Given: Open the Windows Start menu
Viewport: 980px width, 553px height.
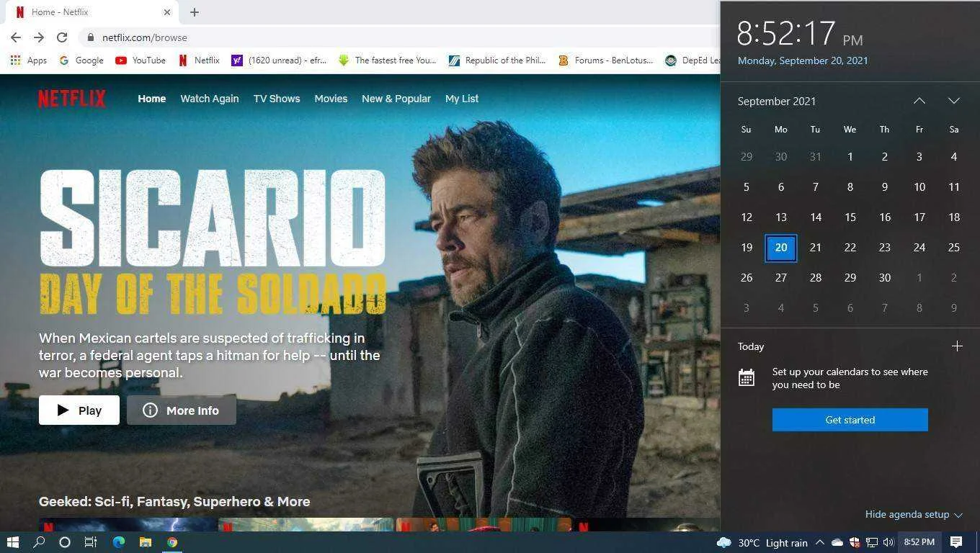Looking at the screenshot, I should 13,542.
